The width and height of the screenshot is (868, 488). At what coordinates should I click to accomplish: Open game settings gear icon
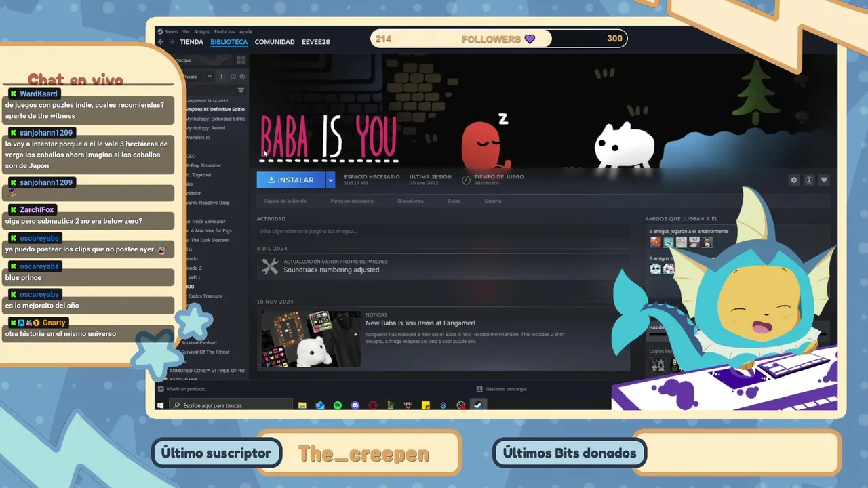point(794,180)
